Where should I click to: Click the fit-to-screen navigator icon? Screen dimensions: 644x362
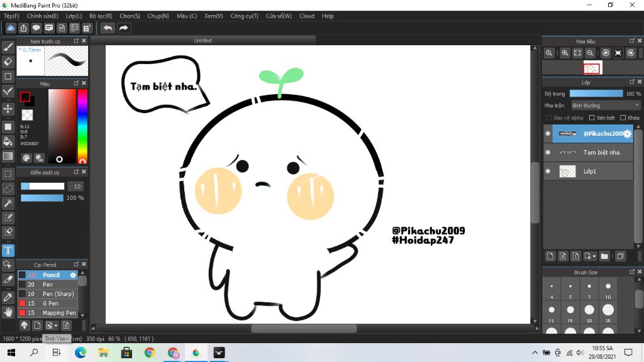[x=577, y=53]
